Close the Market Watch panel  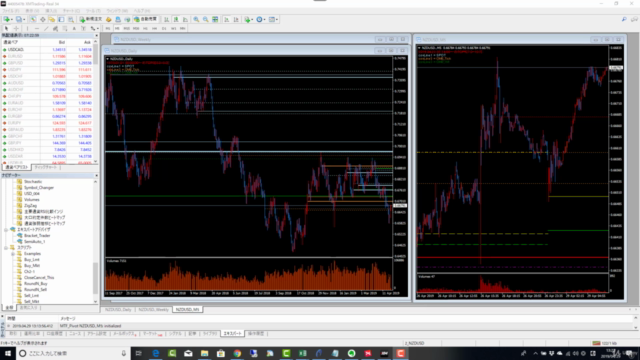pyautogui.click(x=96, y=36)
